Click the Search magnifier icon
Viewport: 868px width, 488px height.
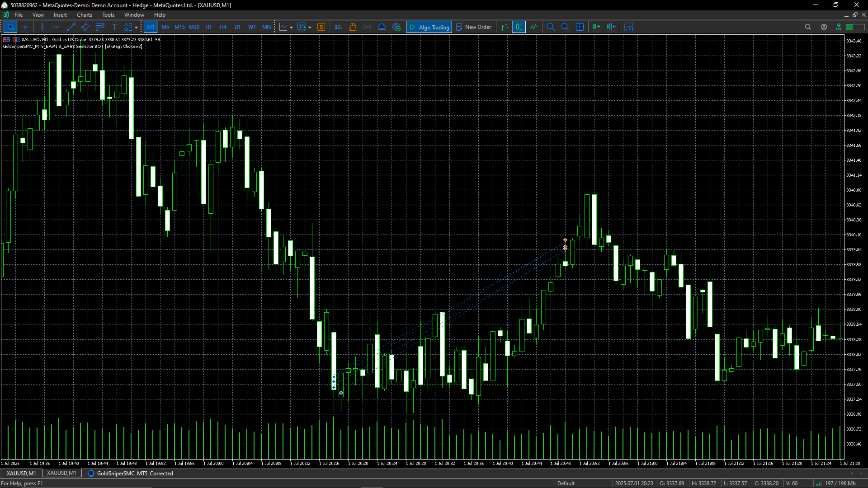coord(808,27)
